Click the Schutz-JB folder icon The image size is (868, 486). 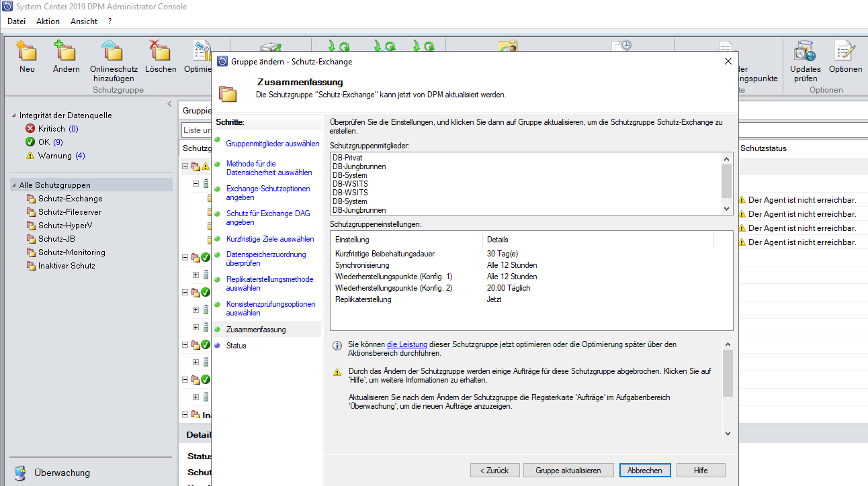[31, 239]
